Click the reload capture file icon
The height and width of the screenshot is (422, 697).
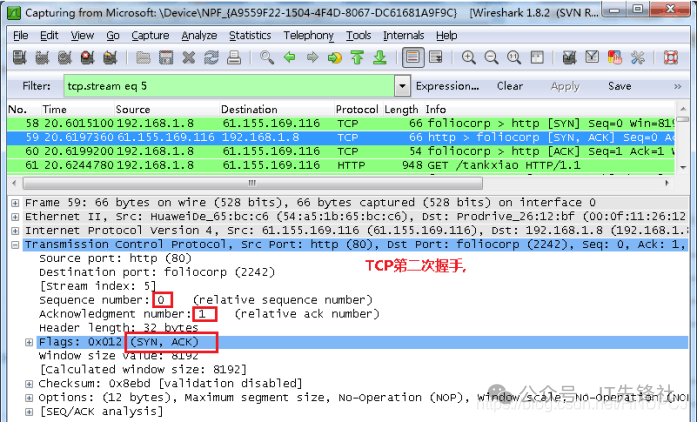click(213, 58)
